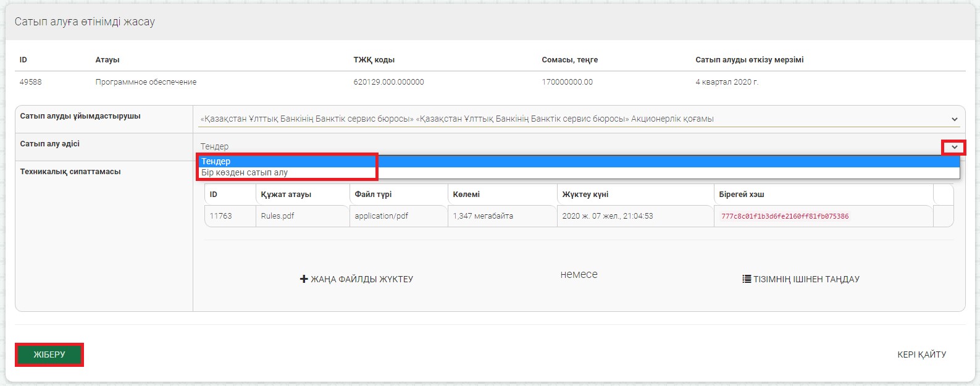Click ЖАҢА ФАЙЛДЫ ЖҮКТЕУ text button
980x386 pixels.
[362, 279]
